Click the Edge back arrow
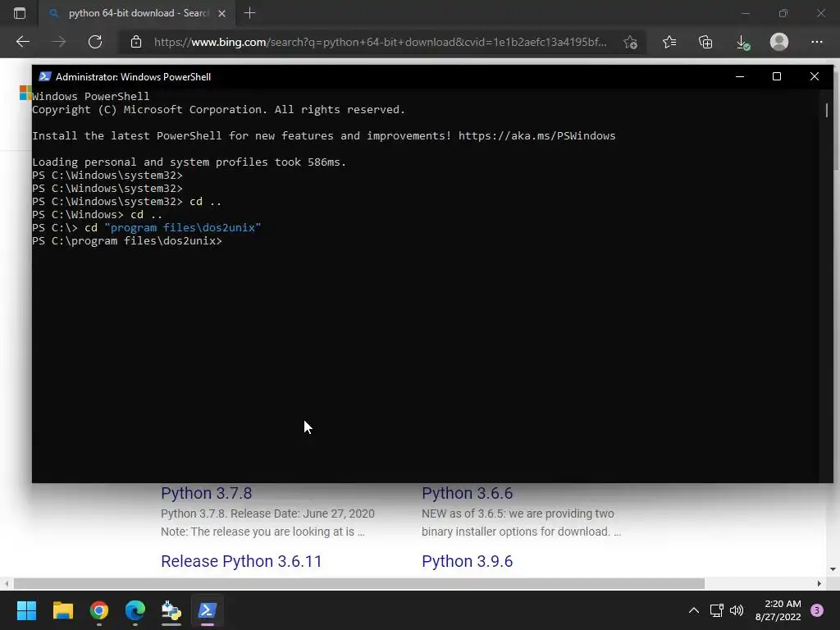The height and width of the screenshot is (630, 840). [x=22, y=42]
